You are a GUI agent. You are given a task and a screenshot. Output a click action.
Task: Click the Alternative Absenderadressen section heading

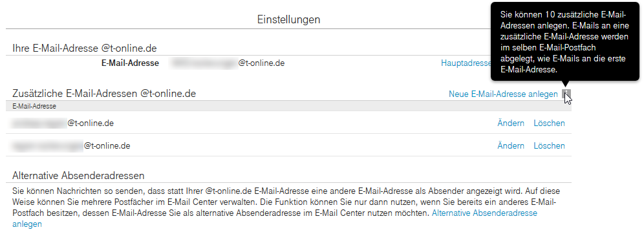coord(78,176)
